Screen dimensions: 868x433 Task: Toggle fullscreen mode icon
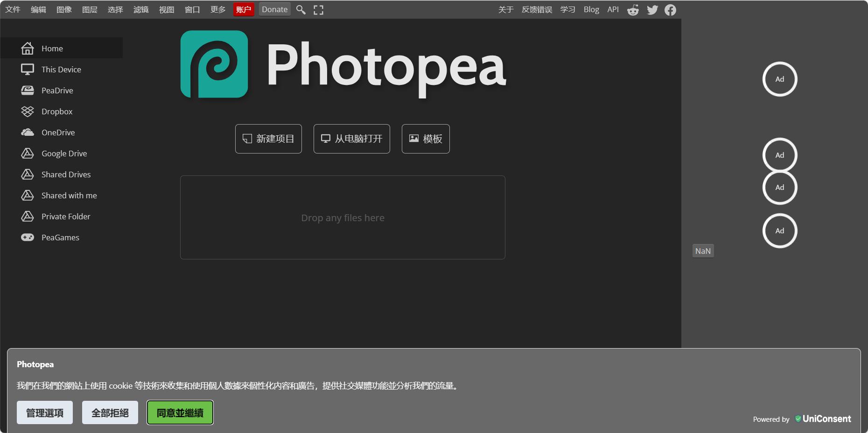pyautogui.click(x=318, y=10)
